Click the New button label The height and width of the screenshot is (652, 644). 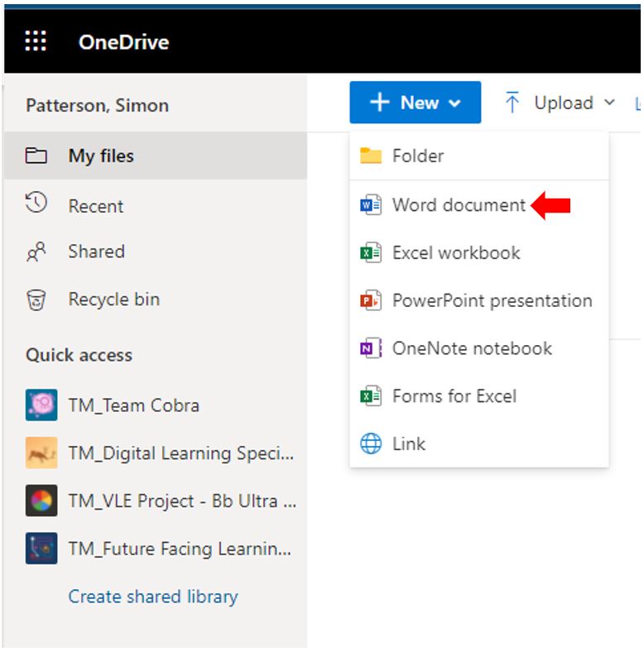click(x=420, y=103)
